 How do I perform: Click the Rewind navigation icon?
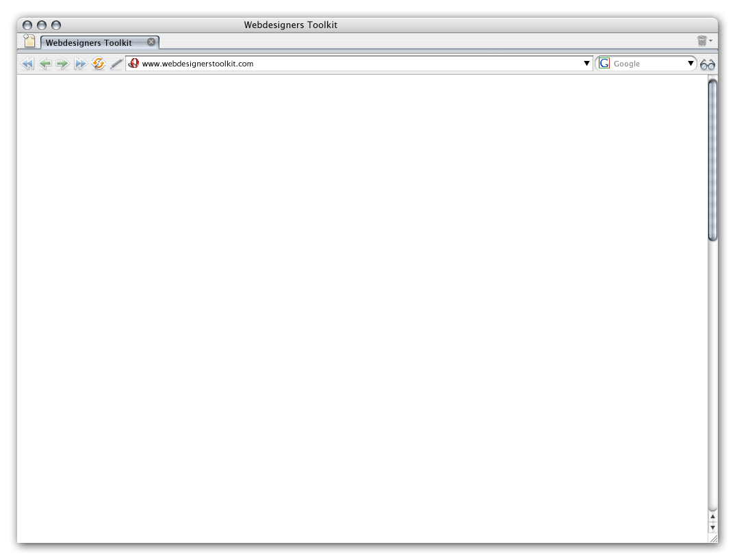pos(27,63)
